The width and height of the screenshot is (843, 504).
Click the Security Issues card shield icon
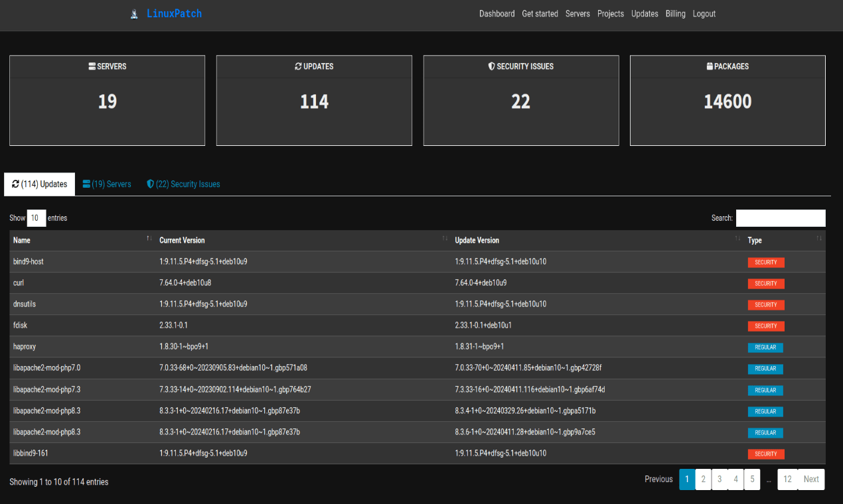pos(492,66)
